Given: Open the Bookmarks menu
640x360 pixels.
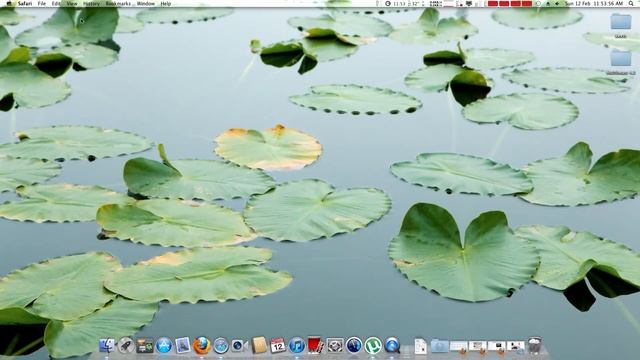Looking at the screenshot, I should (x=118, y=3).
